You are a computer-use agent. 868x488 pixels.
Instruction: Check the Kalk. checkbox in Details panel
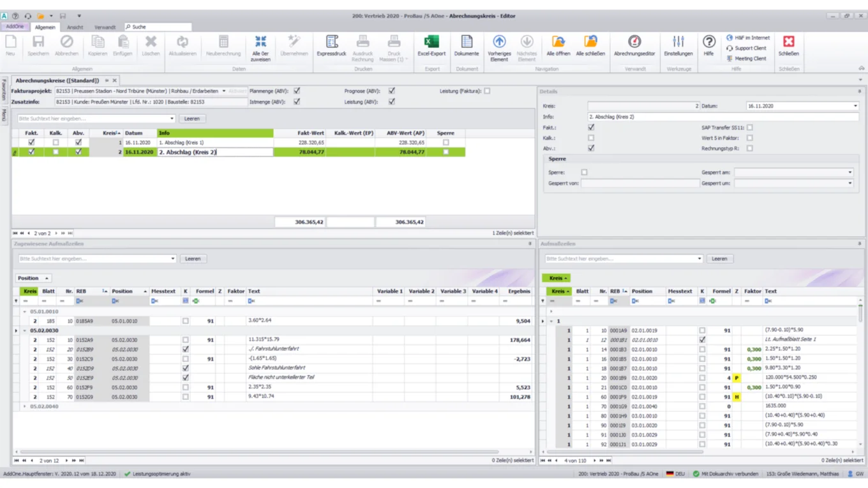pyautogui.click(x=591, y=138)
